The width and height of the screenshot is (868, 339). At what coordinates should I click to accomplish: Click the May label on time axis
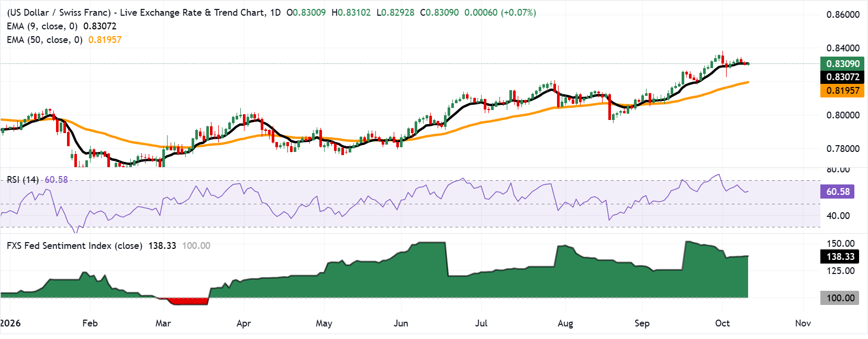(x=324, y=323)
